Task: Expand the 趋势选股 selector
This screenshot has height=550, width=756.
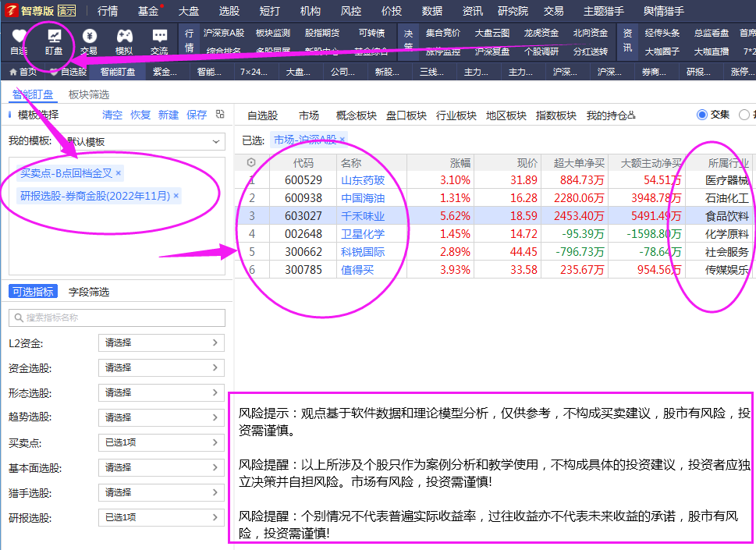Action: [x=161, y=417]
